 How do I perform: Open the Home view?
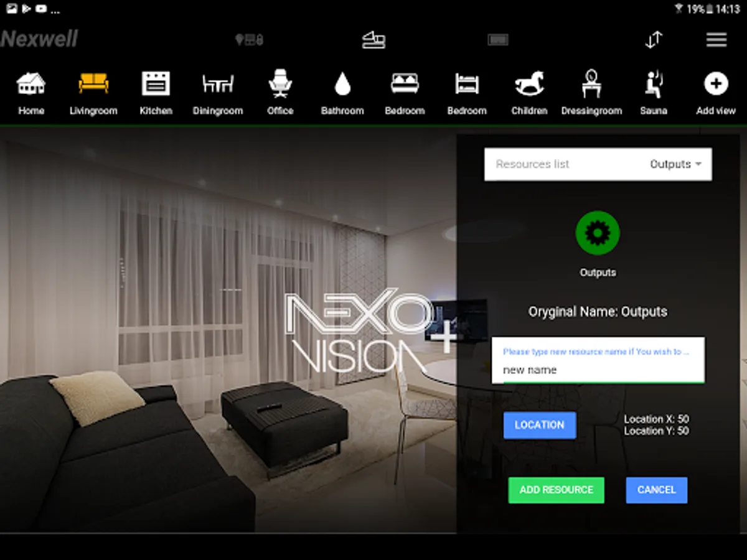pos(31,92)
